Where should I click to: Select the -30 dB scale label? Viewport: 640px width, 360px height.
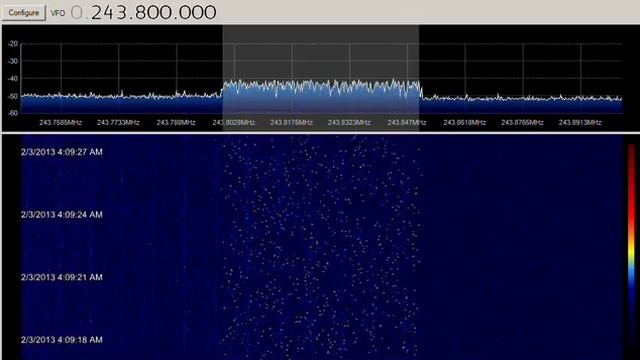[13, 61]
